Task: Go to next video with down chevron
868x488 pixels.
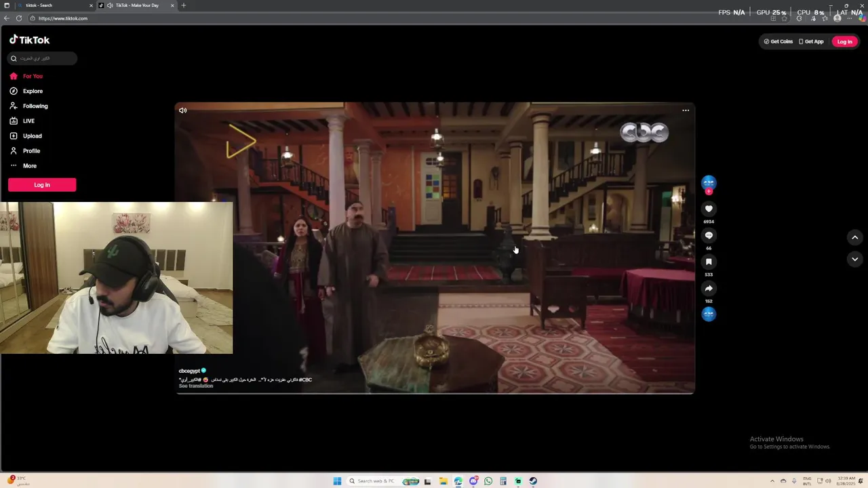Action: (854, 259)
